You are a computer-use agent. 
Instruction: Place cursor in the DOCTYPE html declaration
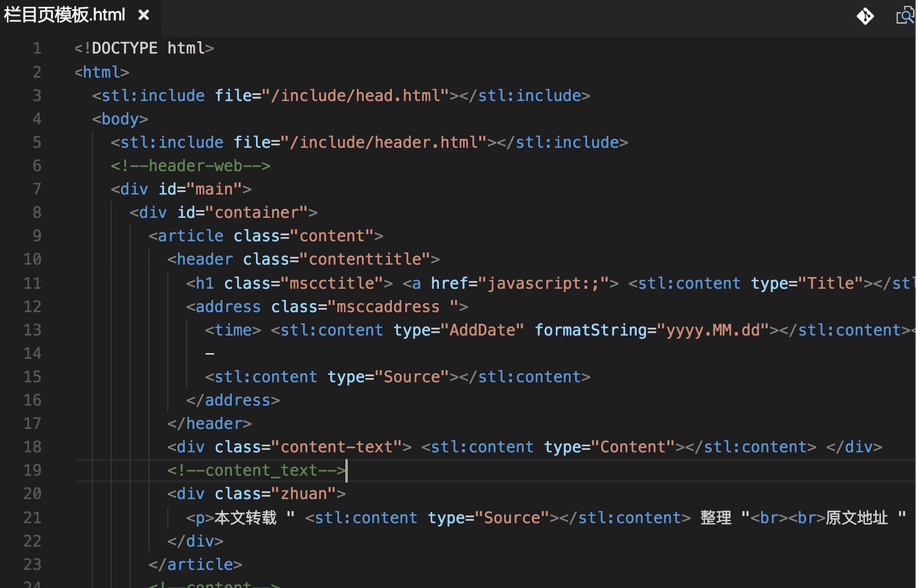(144, 48)
